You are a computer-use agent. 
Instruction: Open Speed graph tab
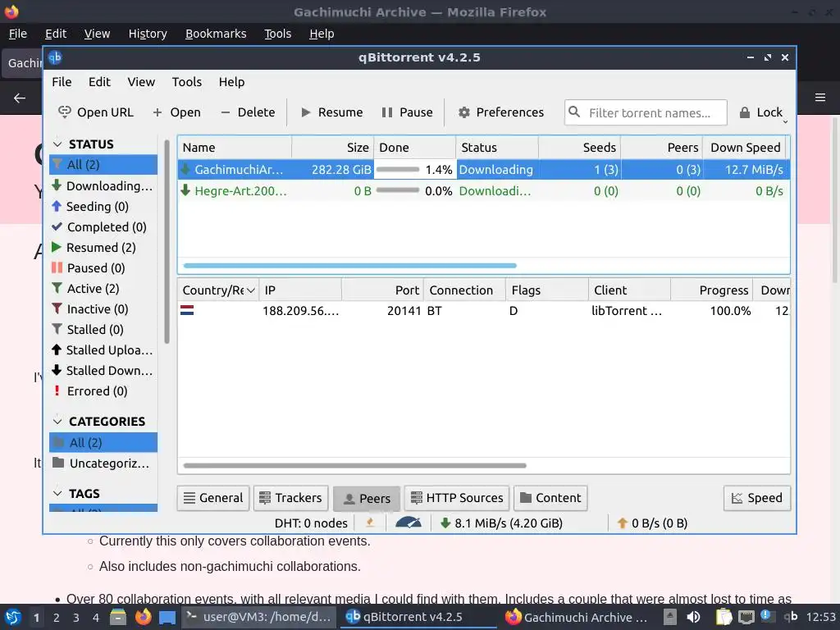(757, 498)
